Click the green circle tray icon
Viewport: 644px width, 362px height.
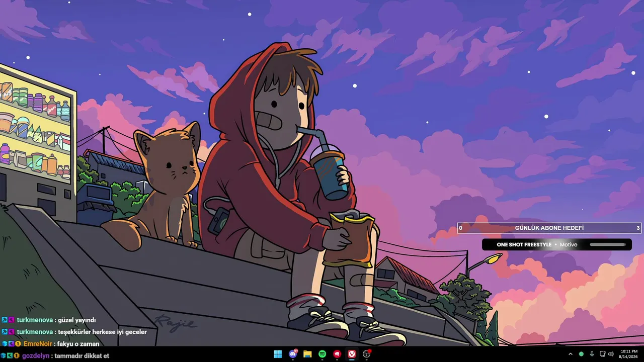[x=582, y=354]
